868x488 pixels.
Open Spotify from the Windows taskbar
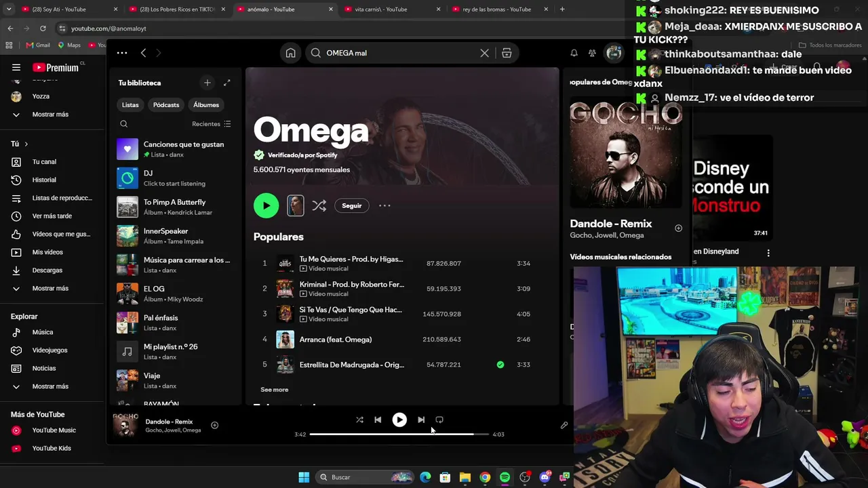point(505,477)
